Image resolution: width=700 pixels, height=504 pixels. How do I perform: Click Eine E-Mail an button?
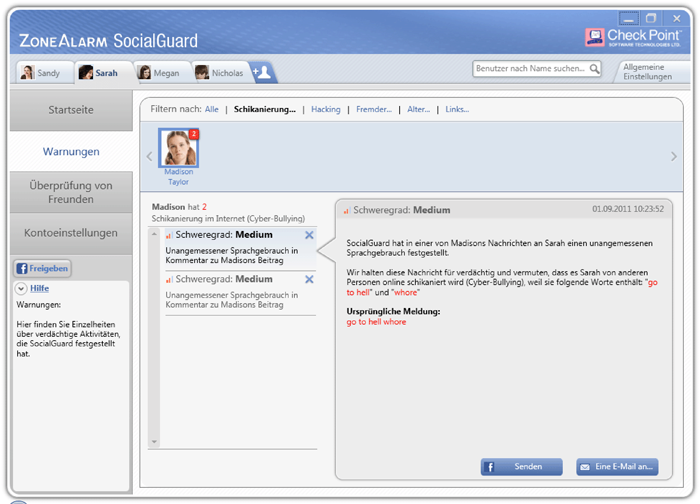(617, 467)
